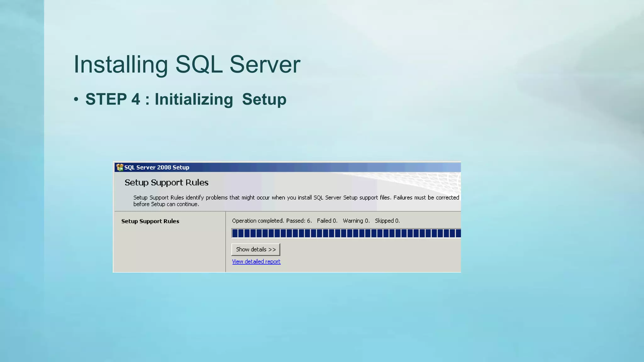The image size is (644, 362).
Task: Click the Failed 0 status text
Action: [327, 221]
